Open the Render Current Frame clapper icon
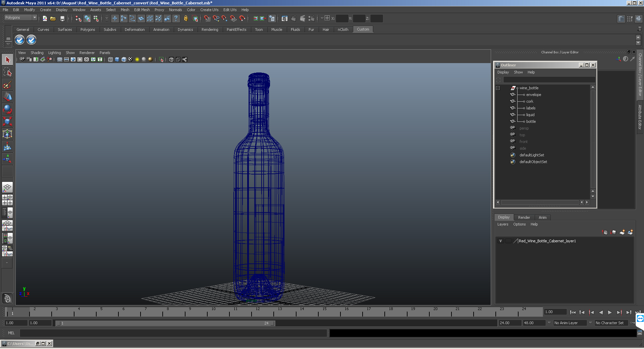This screenshot has height=349, width=644. 293,18
